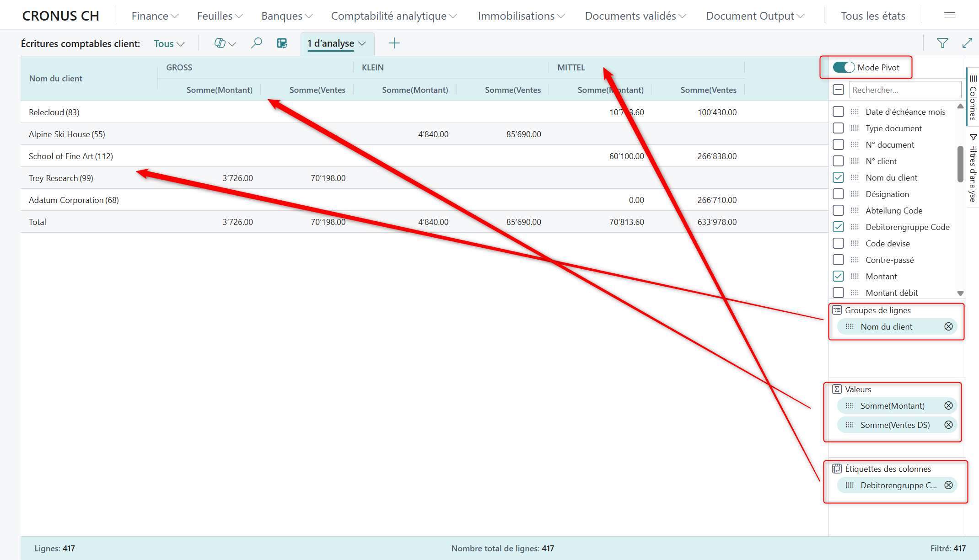Expand the Finance menu
Viewport: 979px width, 560px height.
pyautogui.click(x=155, y=16)
